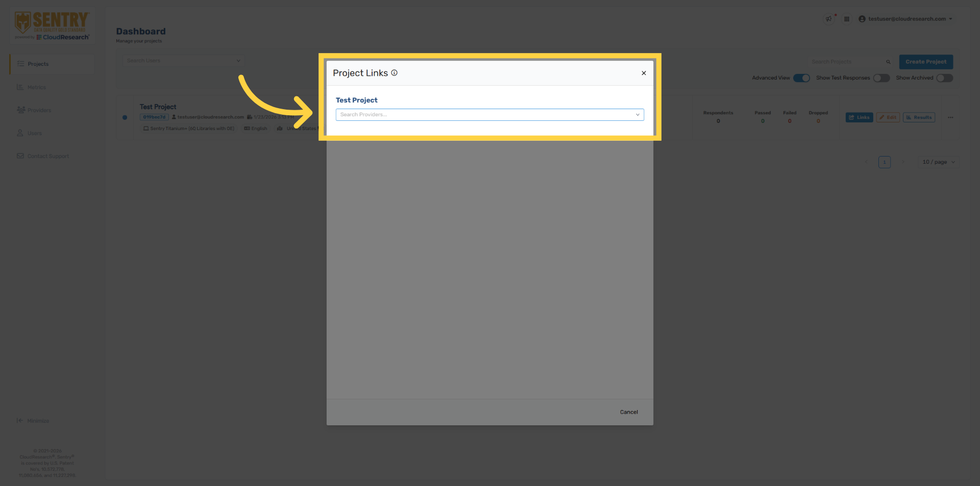View info tooltip beside Project Links title
Viewport: 980px width, 486px height.
click(394, 73)
